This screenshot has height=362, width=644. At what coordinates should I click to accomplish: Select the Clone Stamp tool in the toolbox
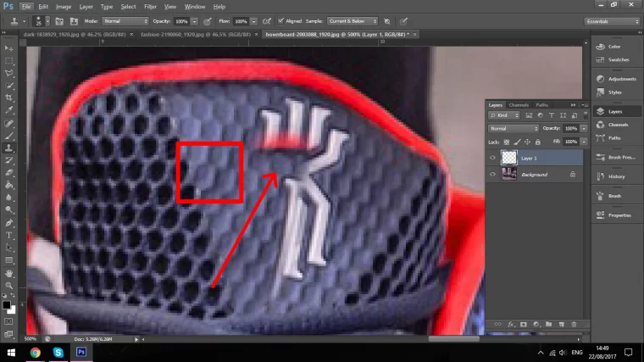pyautogui.click(x=9, y=148)
